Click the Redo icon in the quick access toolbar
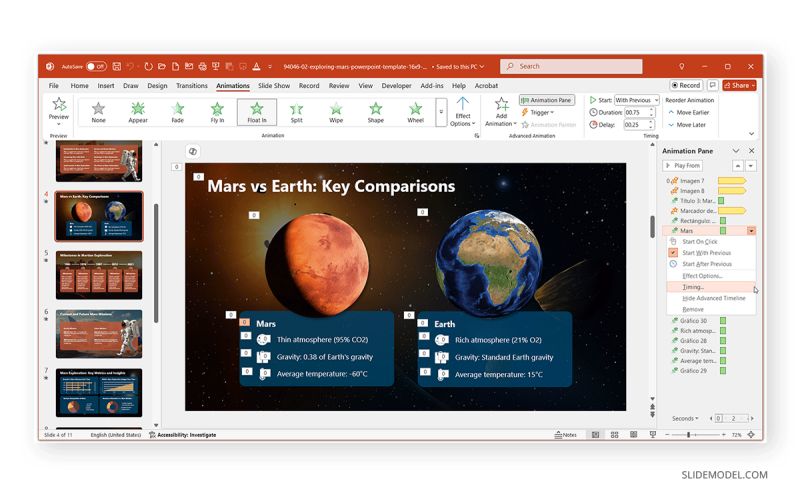Viewport: 800px width, 495px height. pyautogui.click(x=148, y=66)
